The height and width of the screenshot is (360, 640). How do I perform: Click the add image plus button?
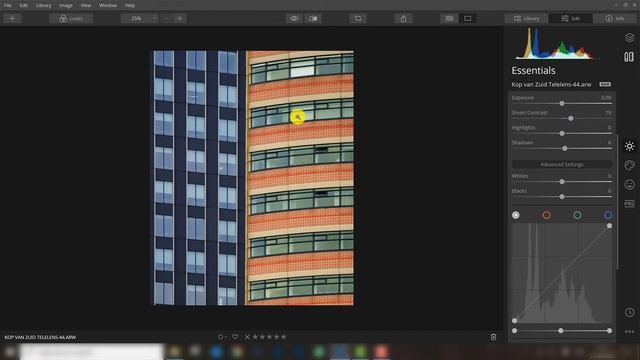[12, 18]
